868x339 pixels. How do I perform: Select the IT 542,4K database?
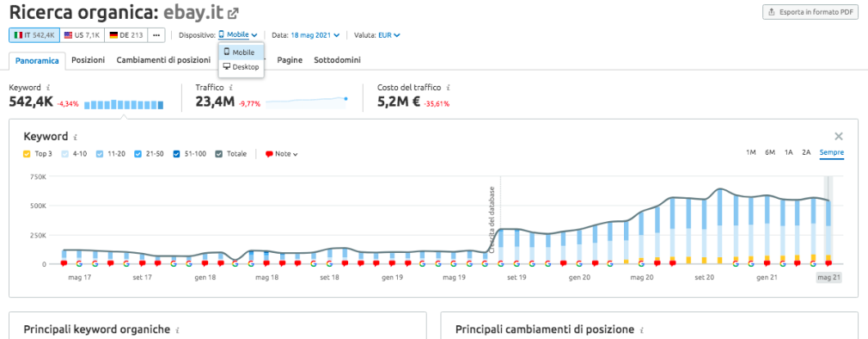click(34, 35)
